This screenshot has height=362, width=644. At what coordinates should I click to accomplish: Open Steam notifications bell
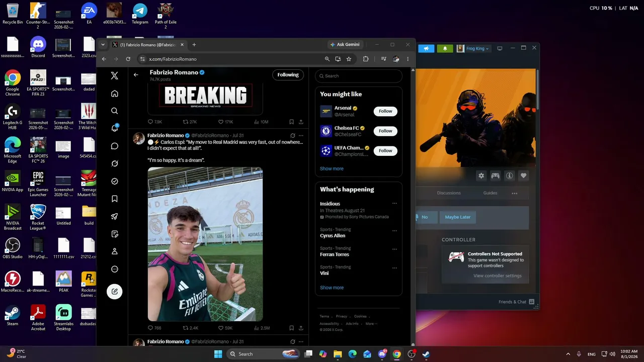click(x=445, y=48)
